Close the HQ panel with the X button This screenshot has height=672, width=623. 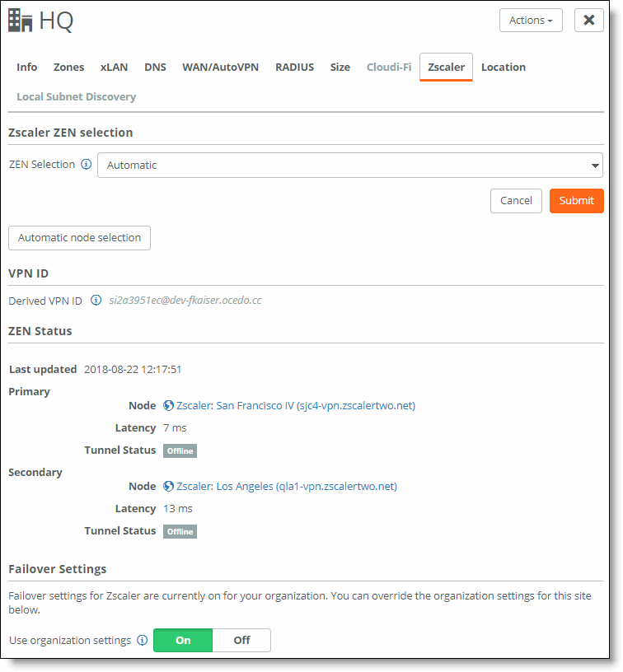pyautogui.click(x=588, y=20)
